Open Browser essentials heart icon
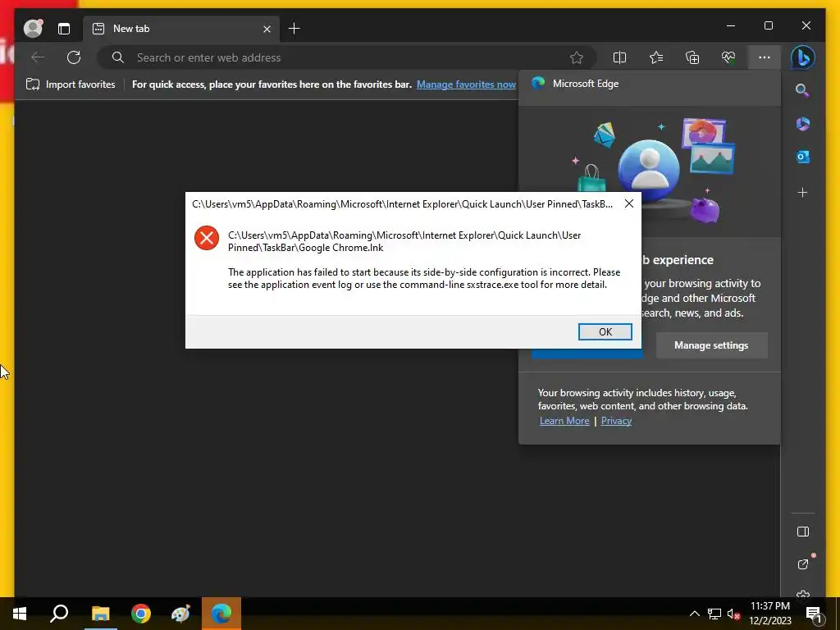840x630 pixels. pos(728,57)
